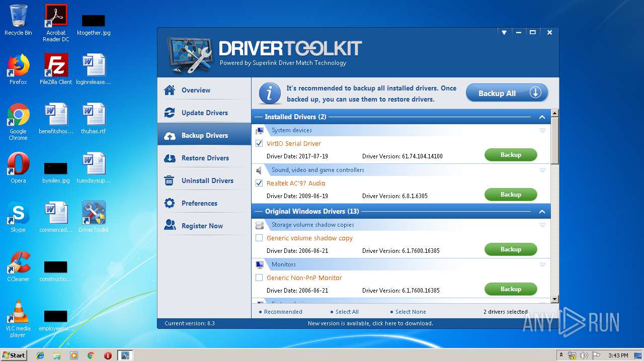Viewport: 644px width, 362px height.
Task: Collapse the Original Windows Drivers section
Action: click(x=542, y=212)
